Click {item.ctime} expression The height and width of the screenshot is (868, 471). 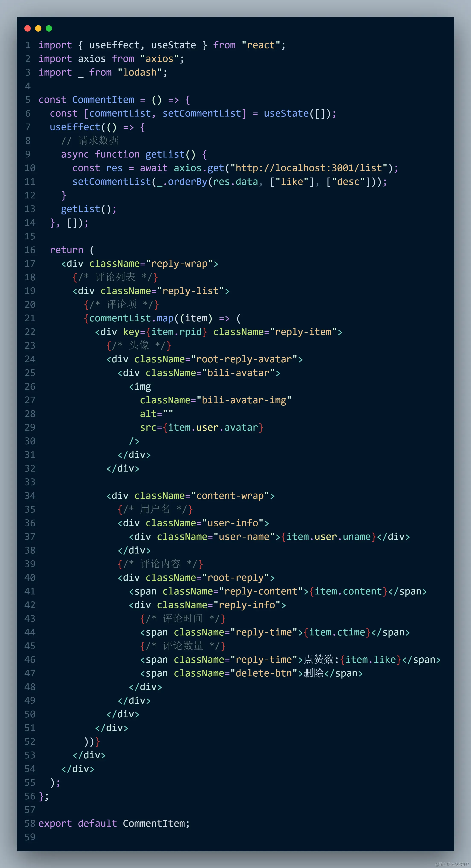[337, 632]
